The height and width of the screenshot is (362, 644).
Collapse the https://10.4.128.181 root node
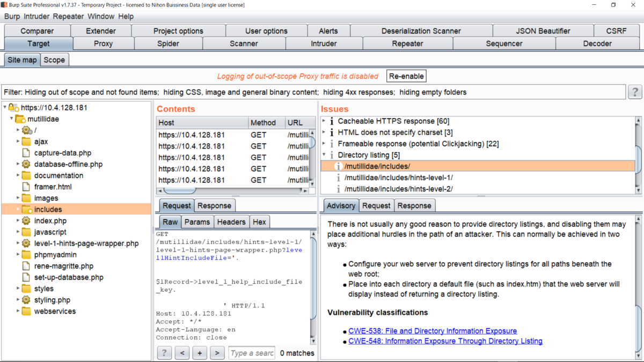pyautogui.click(x=5, y=108)
